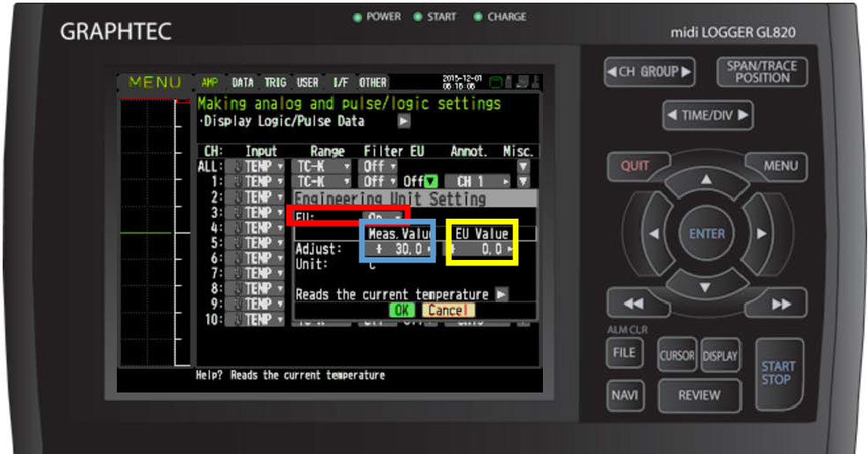Expand ALL row Misc. arrow
This screenshot has height=454, width=868.
coord(523,166)
